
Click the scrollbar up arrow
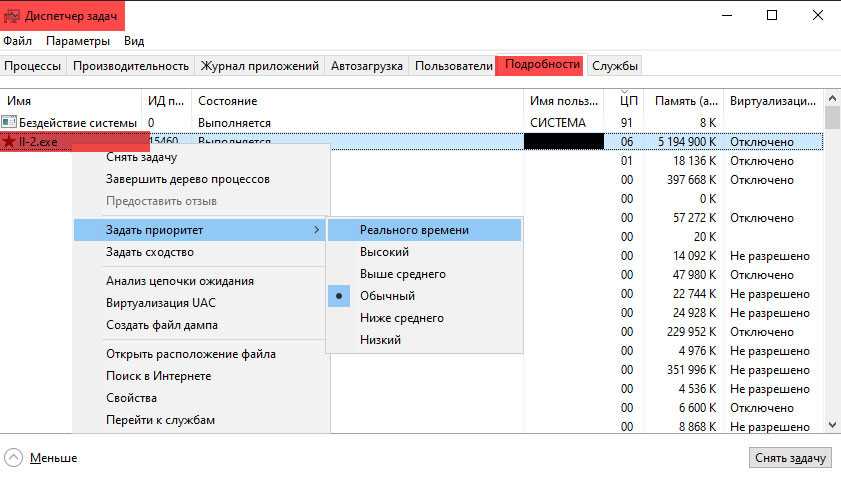click(x=832, y=101)
